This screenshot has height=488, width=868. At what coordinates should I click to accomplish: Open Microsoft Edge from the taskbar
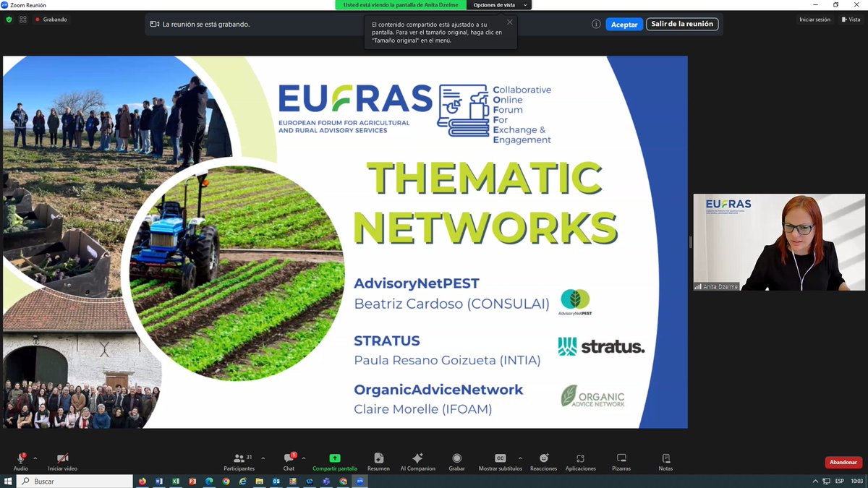click(x=209, y=481)
